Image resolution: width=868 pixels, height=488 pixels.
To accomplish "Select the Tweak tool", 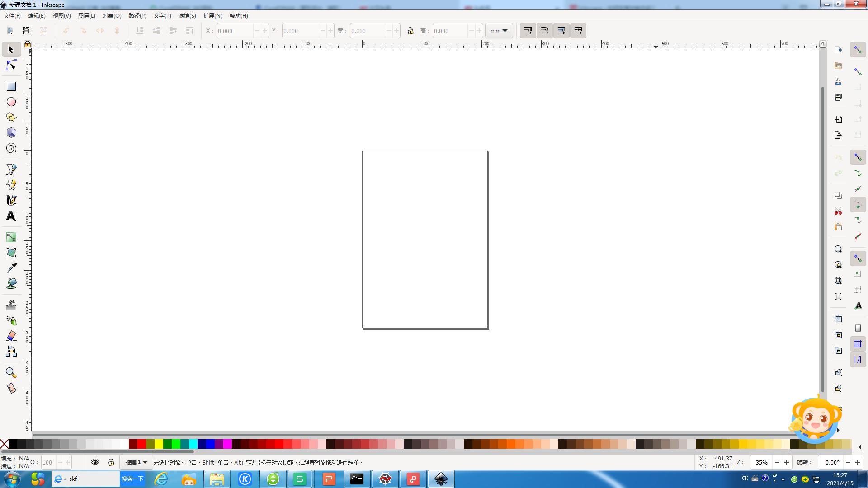I will (x=11, y=305).
